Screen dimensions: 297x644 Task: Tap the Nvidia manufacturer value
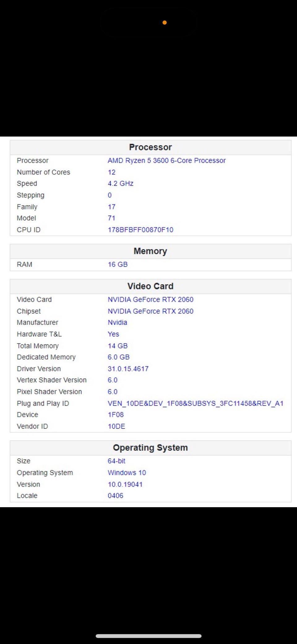pos(117,322)
